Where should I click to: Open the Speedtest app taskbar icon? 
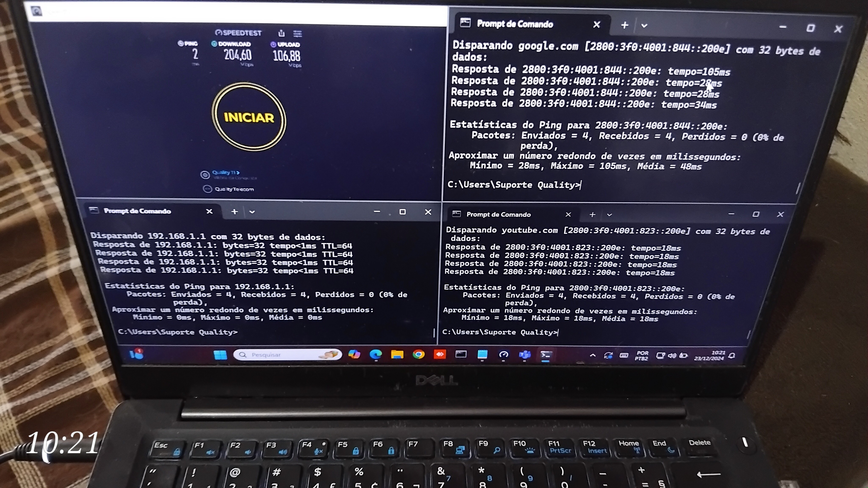point(504,355)
